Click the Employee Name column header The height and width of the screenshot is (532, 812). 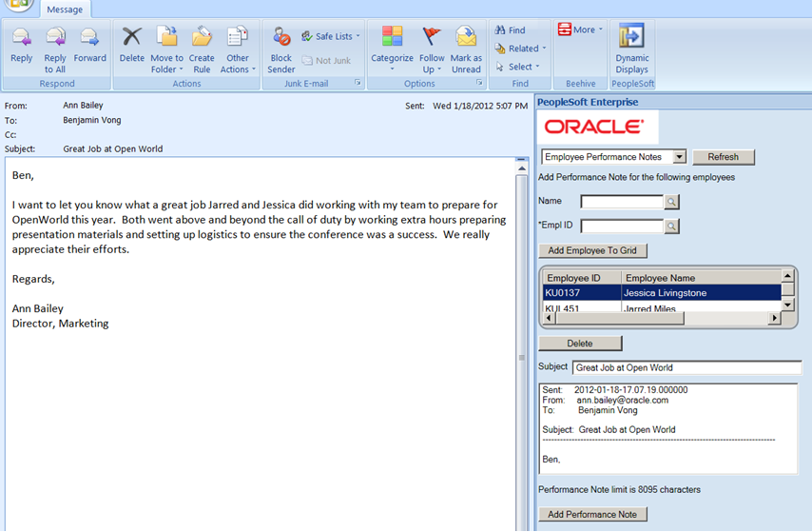click(x=701, y=277)
